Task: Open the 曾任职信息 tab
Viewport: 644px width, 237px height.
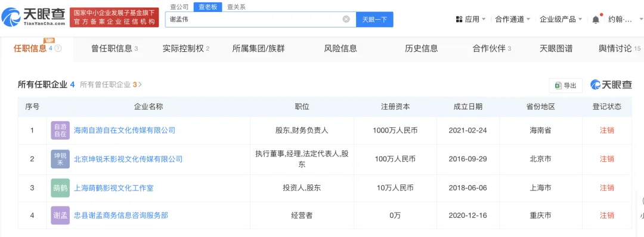Action: [114, 48]
